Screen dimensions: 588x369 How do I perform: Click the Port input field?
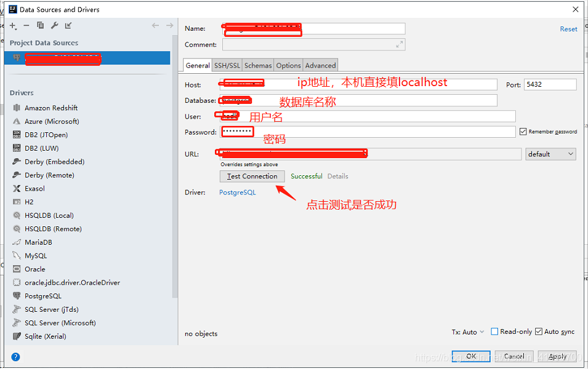coord(550,84)
